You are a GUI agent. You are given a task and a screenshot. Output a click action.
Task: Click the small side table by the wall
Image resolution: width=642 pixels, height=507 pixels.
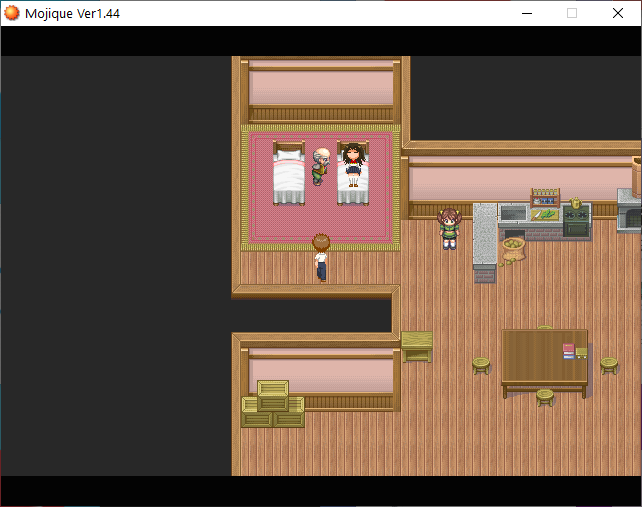(417, 345)
